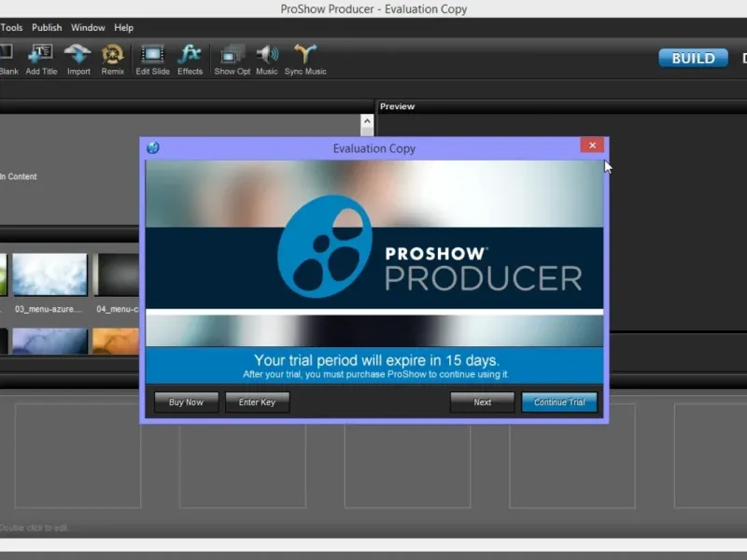Choose Continue Trial
This screenshot has width=747, height=560.
click(559, 402)
